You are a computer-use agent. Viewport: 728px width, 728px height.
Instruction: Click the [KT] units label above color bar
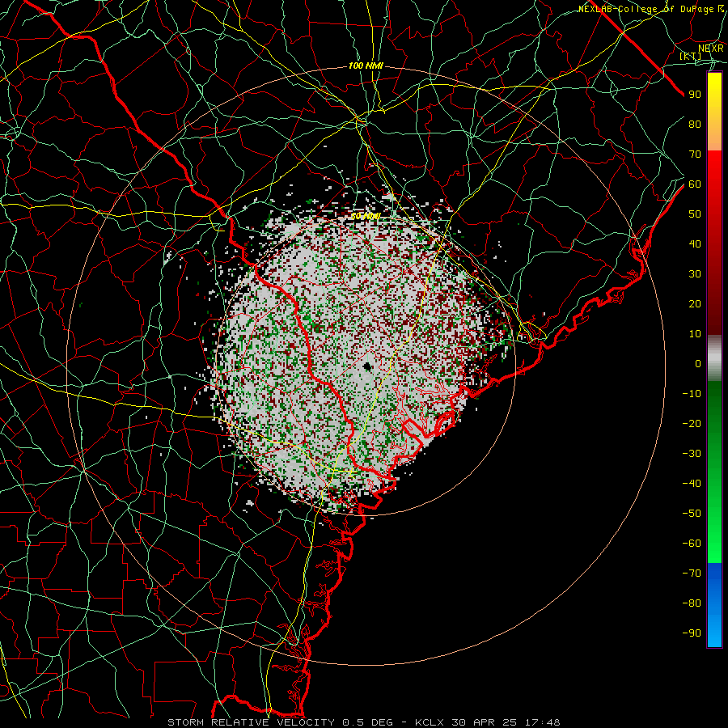pos(691,56)
